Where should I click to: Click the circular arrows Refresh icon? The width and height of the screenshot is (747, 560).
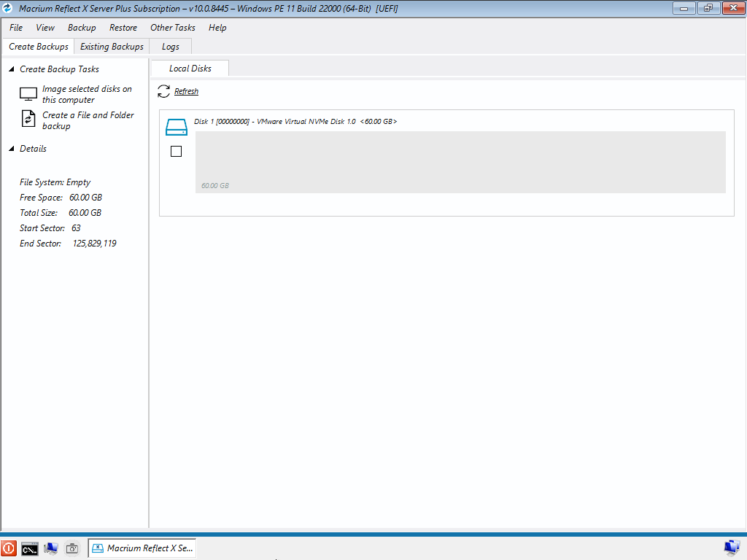coord(163,92)
